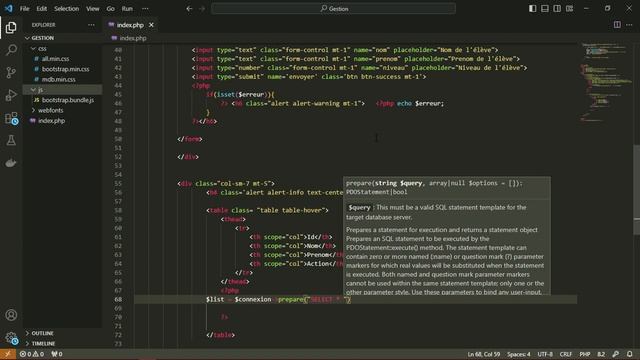The image size is (640, 360).
Task: Click the Gestion command center search box
Action: (x=333, y=8)
